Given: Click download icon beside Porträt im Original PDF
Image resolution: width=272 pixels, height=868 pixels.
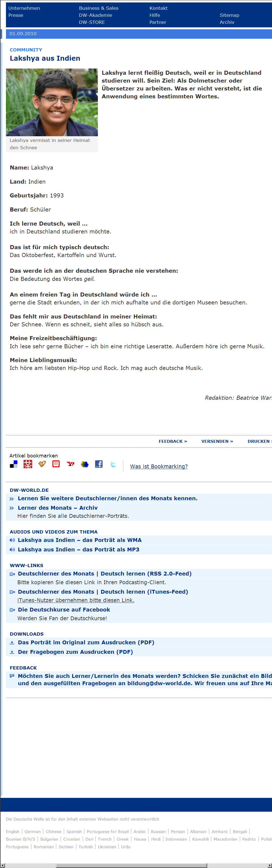Looking at the screenshot, I should 12,642.
